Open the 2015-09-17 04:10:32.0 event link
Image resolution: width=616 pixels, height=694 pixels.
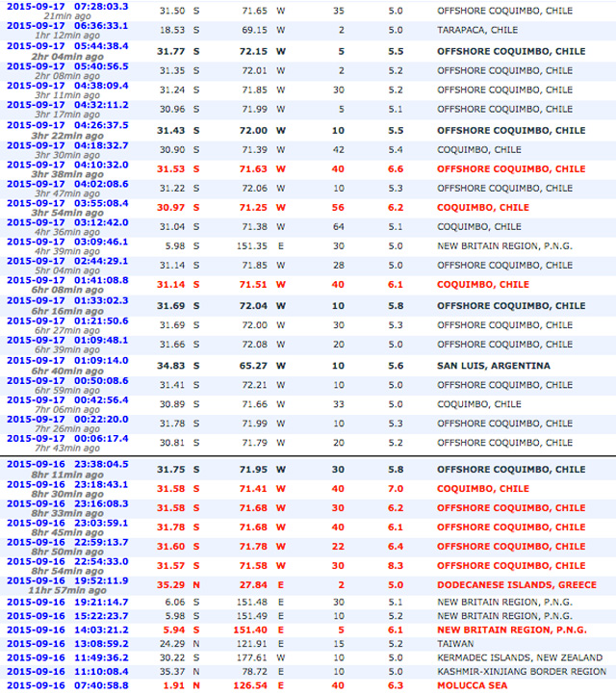[x=67, y=165]
